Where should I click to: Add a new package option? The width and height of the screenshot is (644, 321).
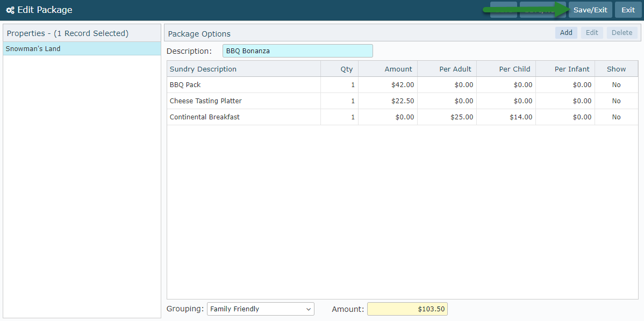566,33
